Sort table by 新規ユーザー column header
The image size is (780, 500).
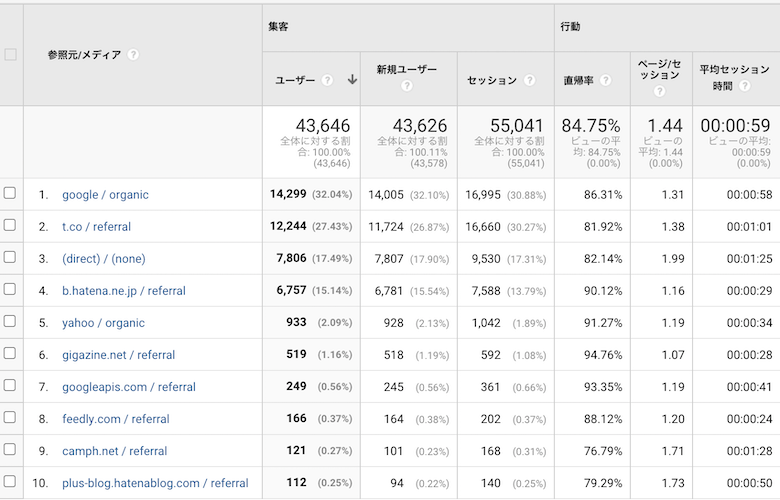pyautogui.click(x=407, y=69)
